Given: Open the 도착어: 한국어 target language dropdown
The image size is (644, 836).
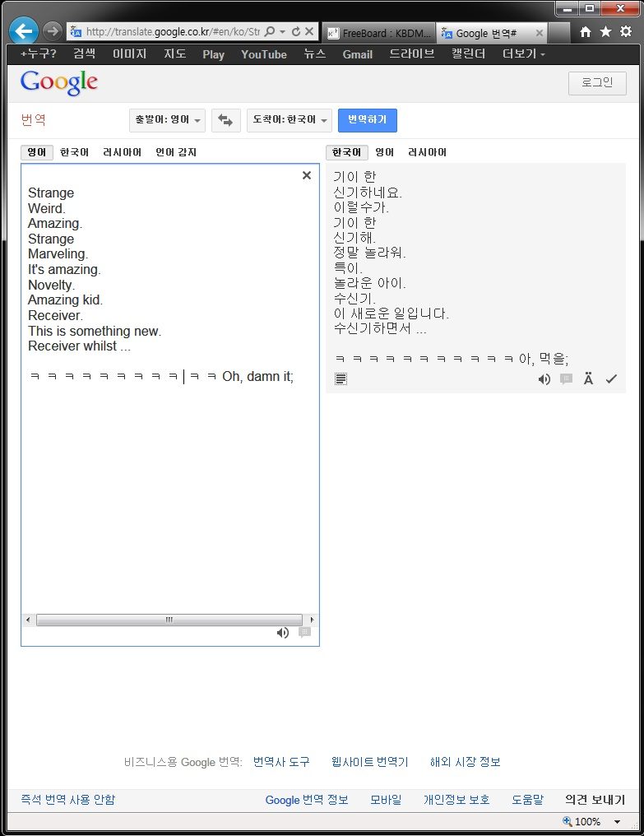Looking at the screenshot, I should coord(290,120).
